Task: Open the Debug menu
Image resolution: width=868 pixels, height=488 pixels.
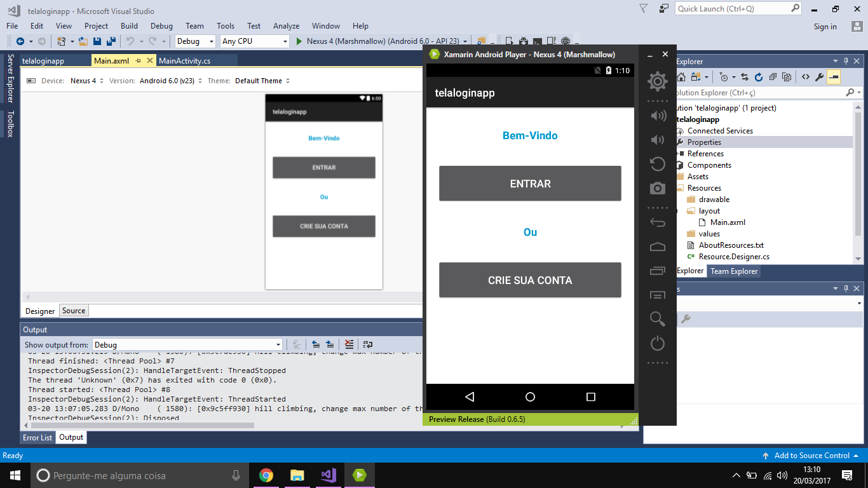Action: [x=161, y=26]
